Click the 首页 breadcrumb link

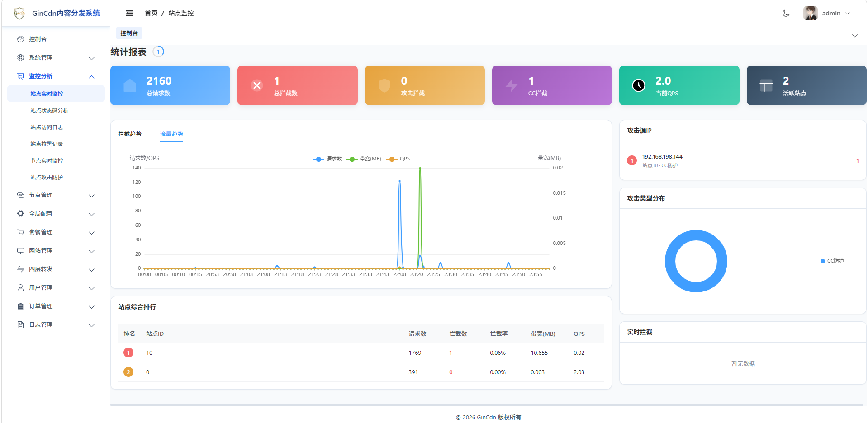point(151,13)
